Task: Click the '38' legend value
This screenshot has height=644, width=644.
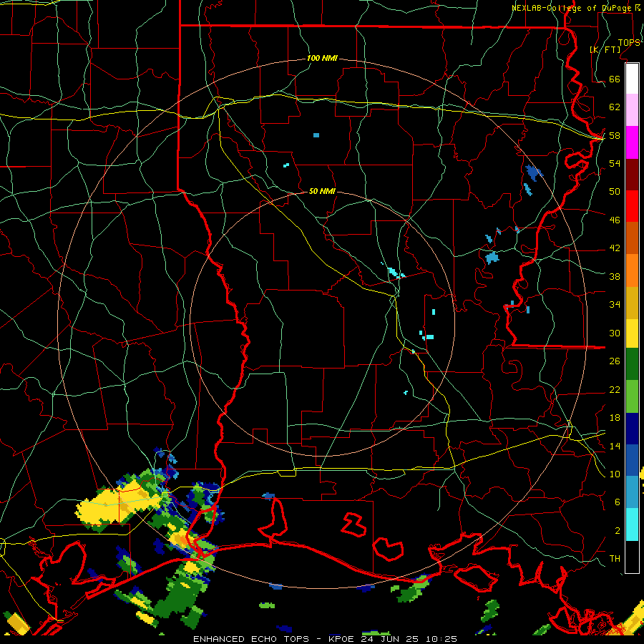Action: pos(615,277)
